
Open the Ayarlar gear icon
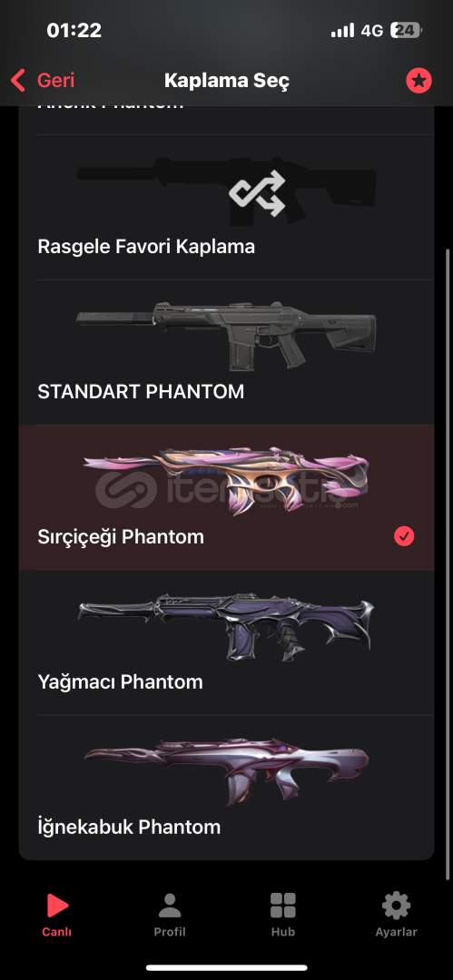[396, 906]
